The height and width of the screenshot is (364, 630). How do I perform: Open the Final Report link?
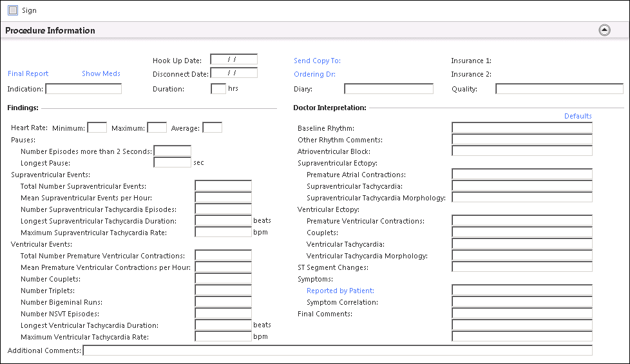coord(28,73)
